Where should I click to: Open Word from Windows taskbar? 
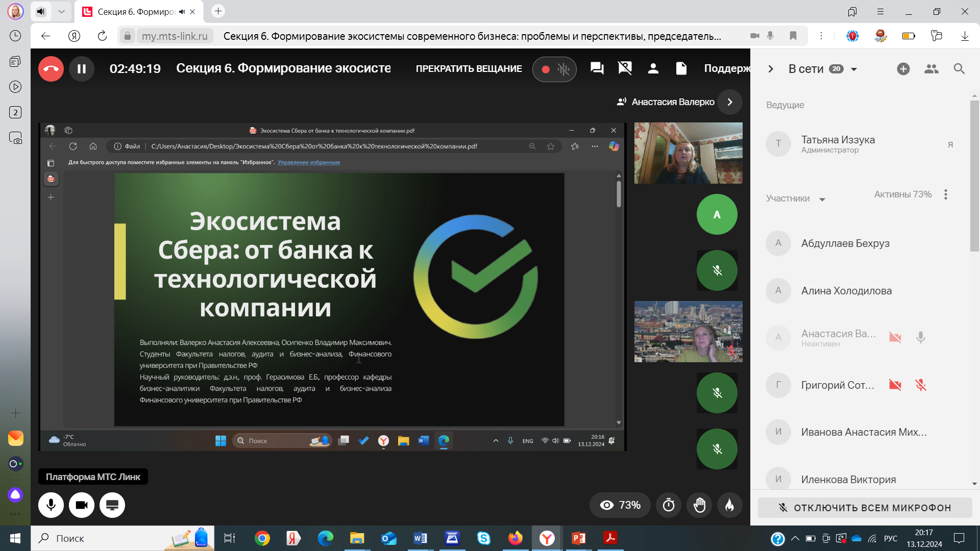coord(420,538)
